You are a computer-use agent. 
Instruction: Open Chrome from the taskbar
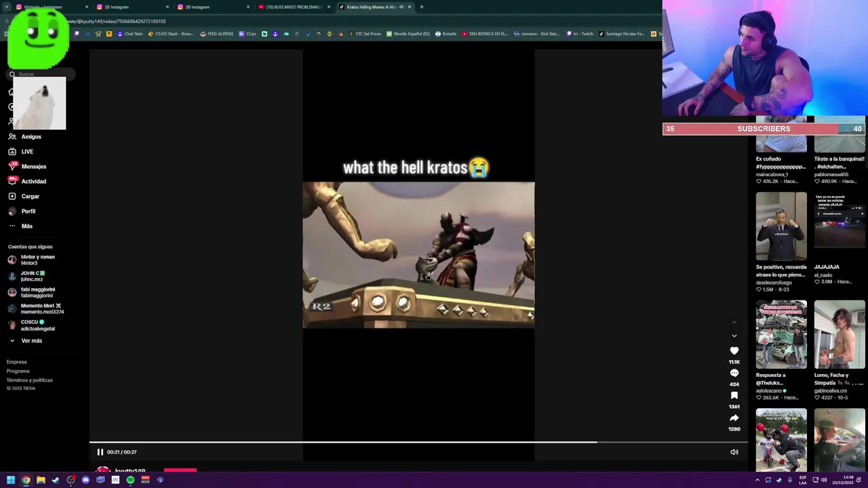[x=26, y=480]
